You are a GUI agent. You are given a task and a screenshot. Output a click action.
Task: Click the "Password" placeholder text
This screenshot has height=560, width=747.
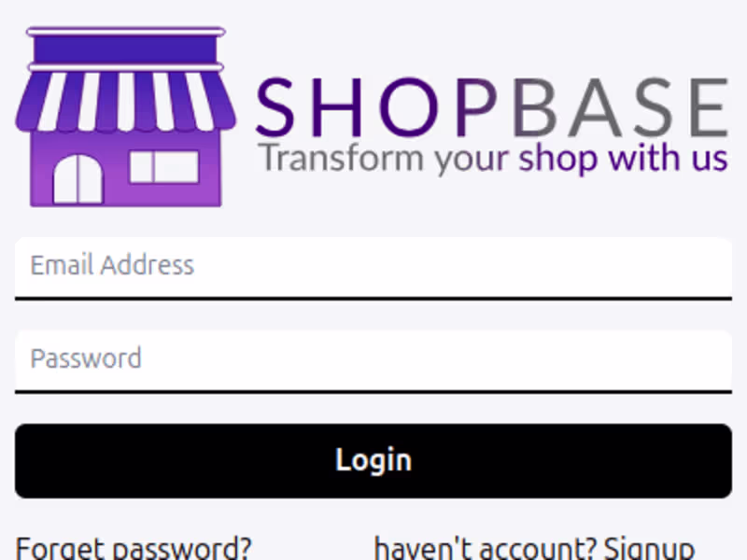click(x=86, y=358)
